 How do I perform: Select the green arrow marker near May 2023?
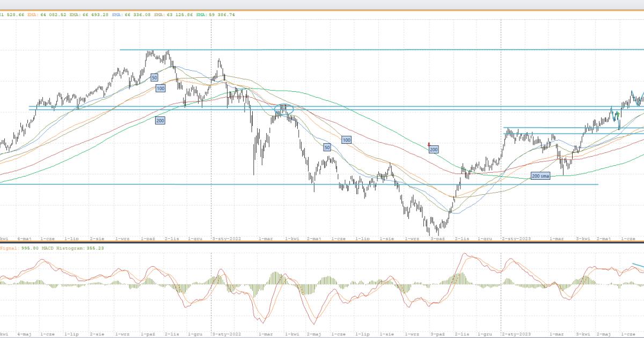coord(618,114)
